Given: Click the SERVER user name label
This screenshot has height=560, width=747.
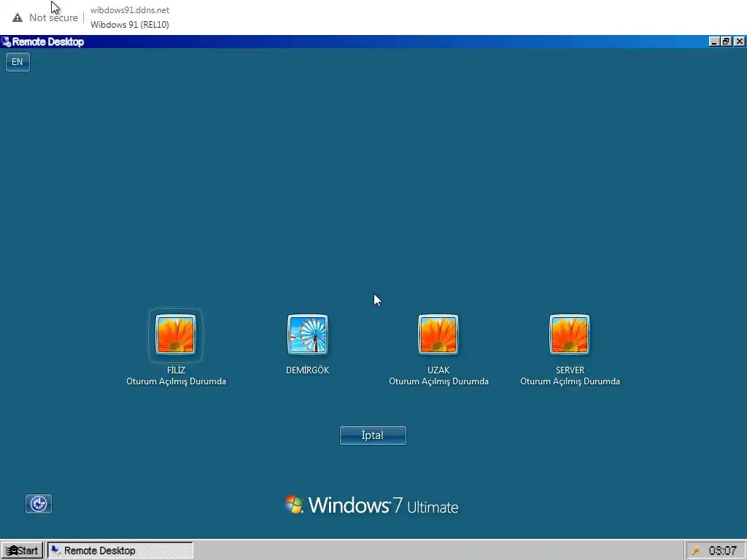Looking at the screenshot, I should click(x=570, y=370).
